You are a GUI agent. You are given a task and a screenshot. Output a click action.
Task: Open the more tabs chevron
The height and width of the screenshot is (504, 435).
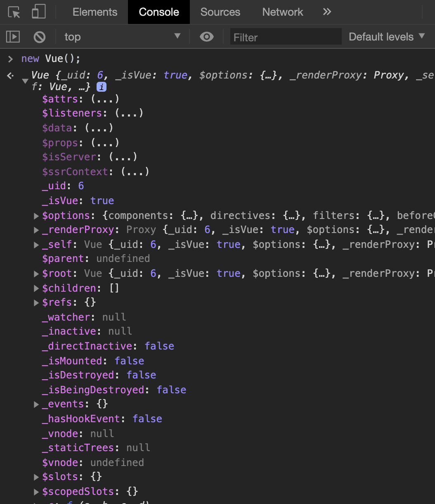(327, 12)
